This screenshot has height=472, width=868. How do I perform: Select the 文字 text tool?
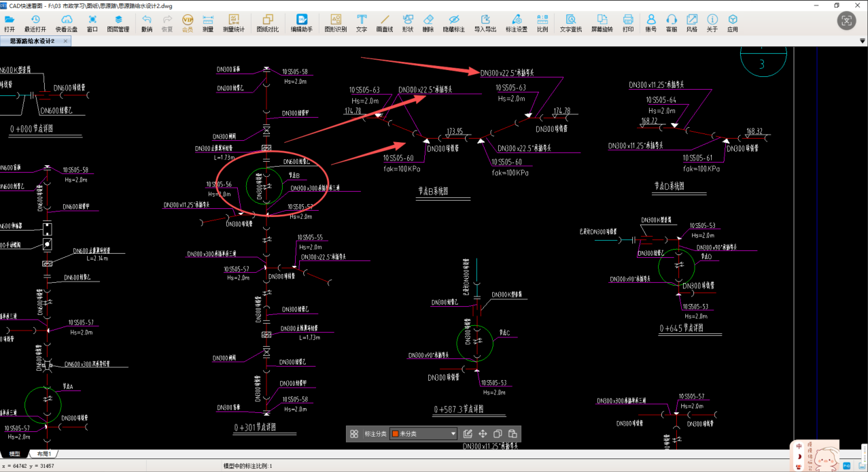click(362, 24)
